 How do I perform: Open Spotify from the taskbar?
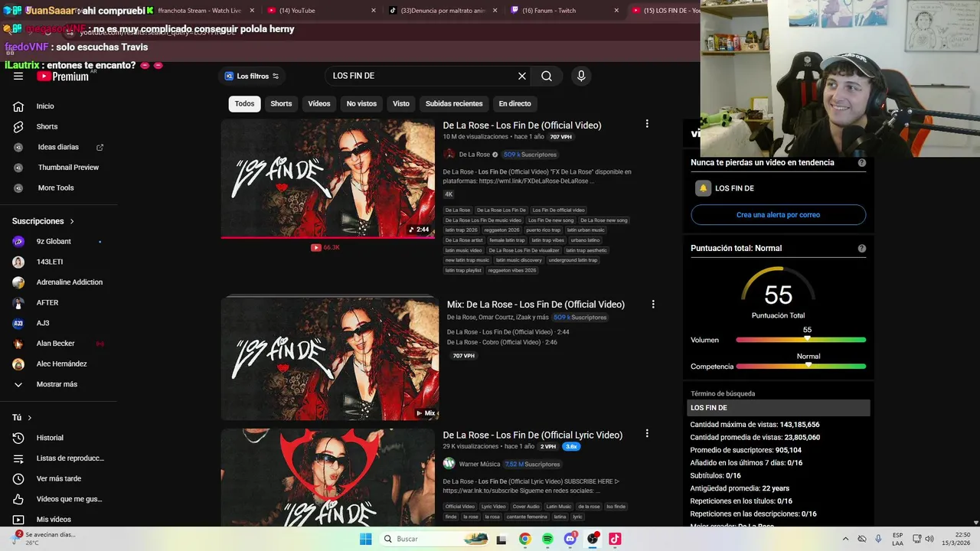(x=547, y=539)
